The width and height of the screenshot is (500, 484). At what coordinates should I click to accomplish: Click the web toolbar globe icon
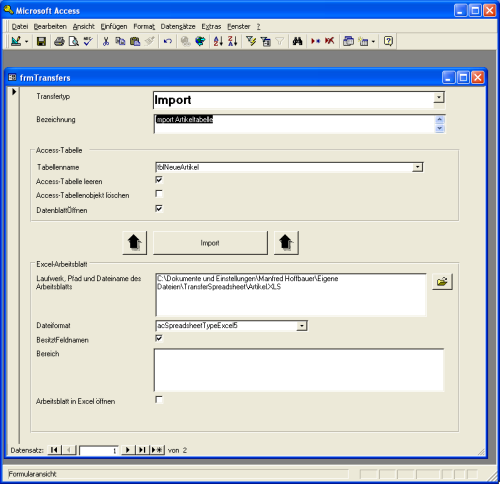200,41
